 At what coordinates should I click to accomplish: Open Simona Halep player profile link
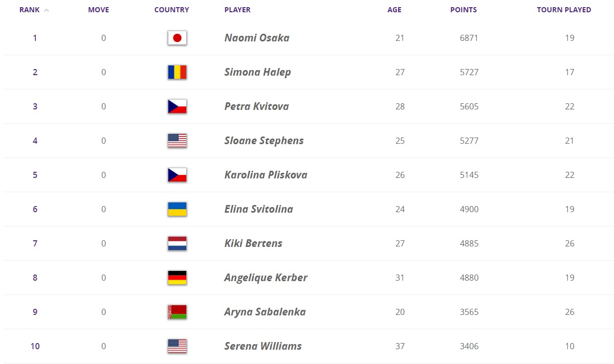pyautogui.click(x=258, y=72)
